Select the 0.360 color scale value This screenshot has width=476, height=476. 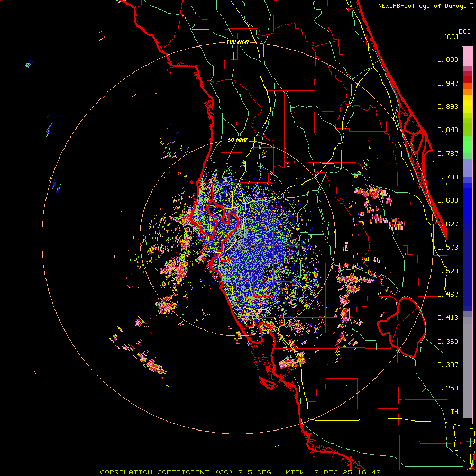click(448, 342)
